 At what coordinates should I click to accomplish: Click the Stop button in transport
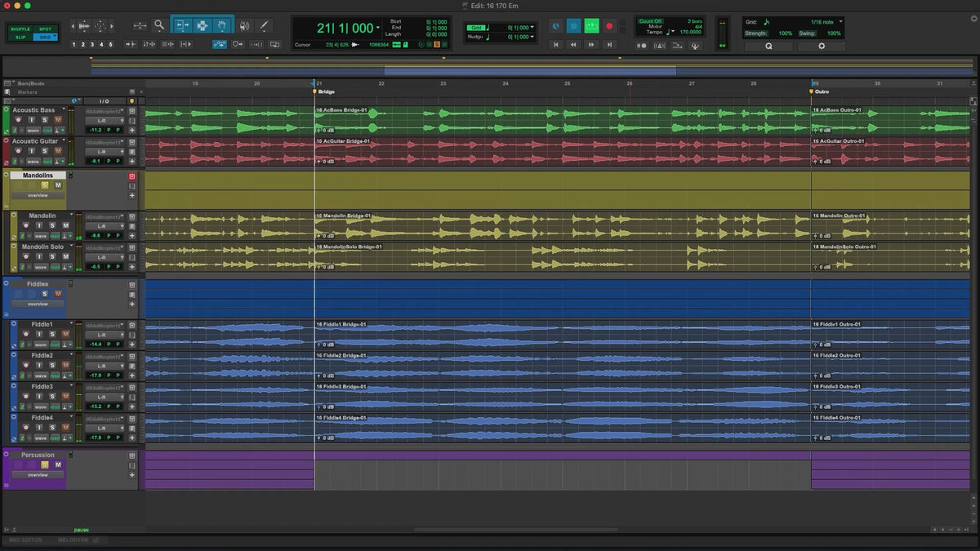pos(573,26)
